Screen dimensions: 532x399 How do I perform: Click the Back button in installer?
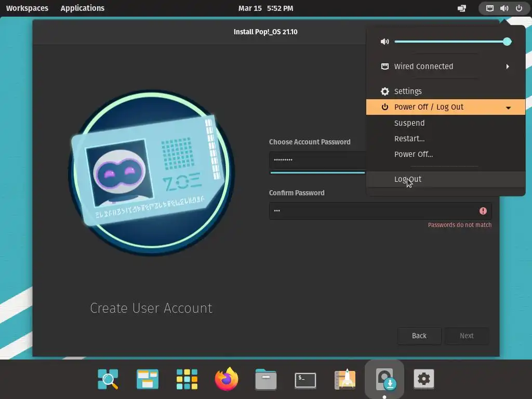click(419, 336)
